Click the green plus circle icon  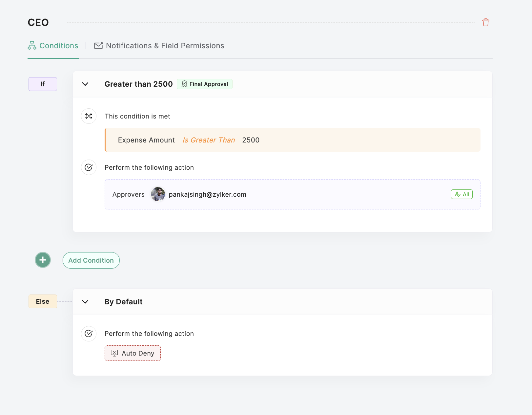click(43, 260)
